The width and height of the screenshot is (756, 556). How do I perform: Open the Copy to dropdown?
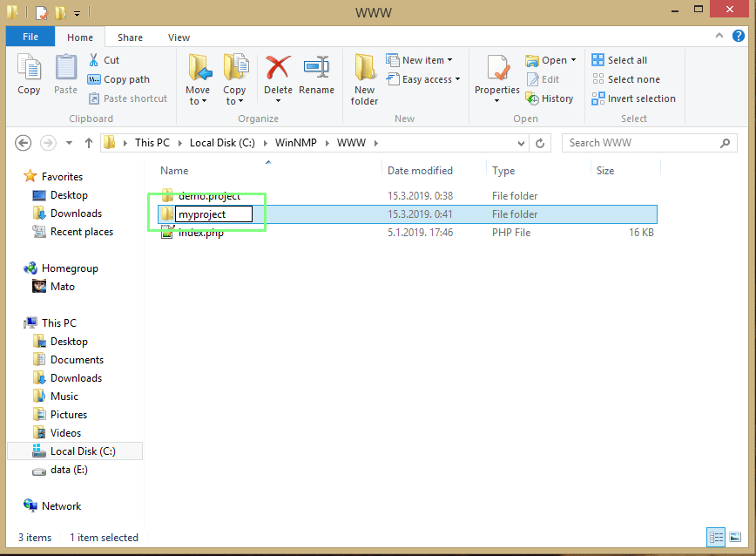(x=234, y=79)
